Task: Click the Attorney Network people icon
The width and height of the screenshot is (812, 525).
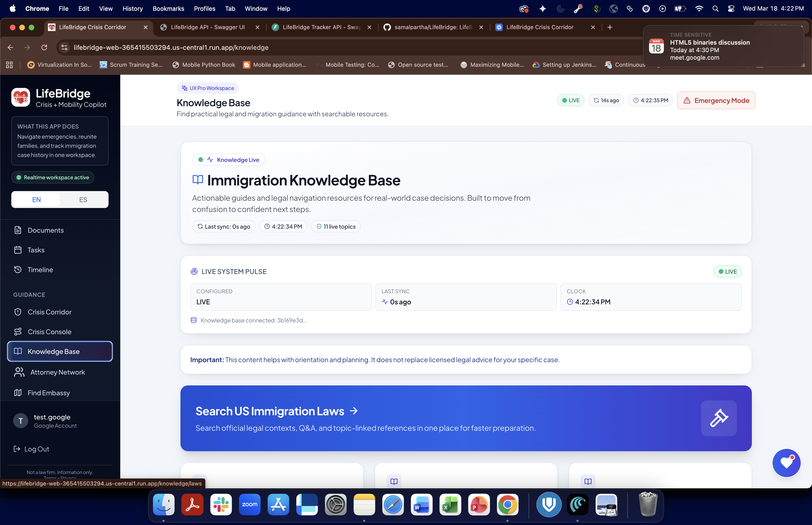Action: (x=20, y=372)
